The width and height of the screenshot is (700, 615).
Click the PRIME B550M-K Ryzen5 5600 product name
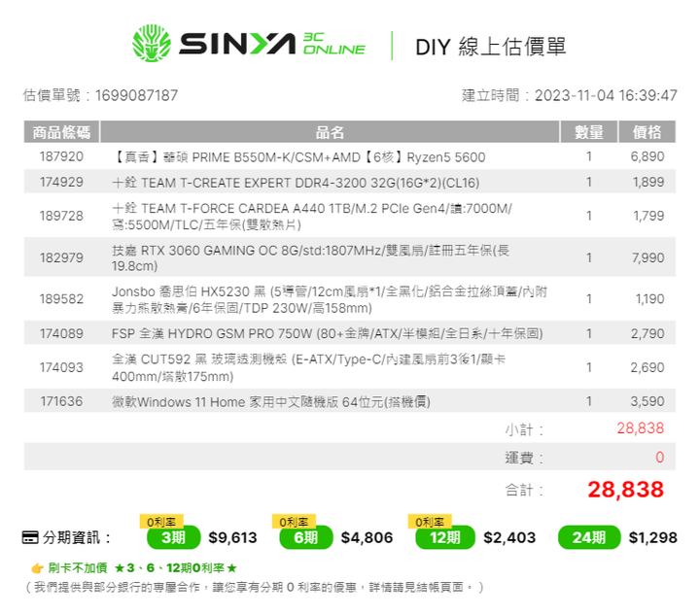[x=298, y=157]
